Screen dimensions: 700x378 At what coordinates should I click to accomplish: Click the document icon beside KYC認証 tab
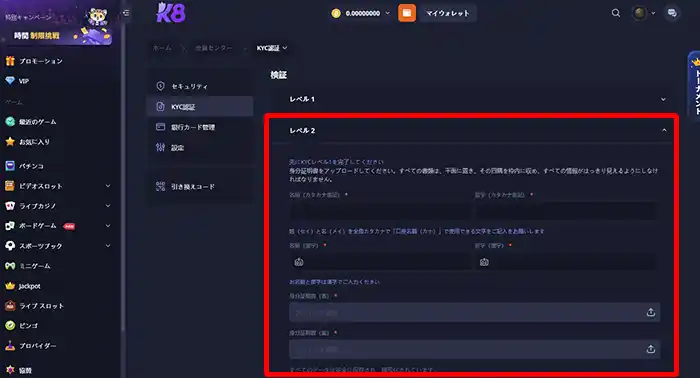(x=160, y=106)
